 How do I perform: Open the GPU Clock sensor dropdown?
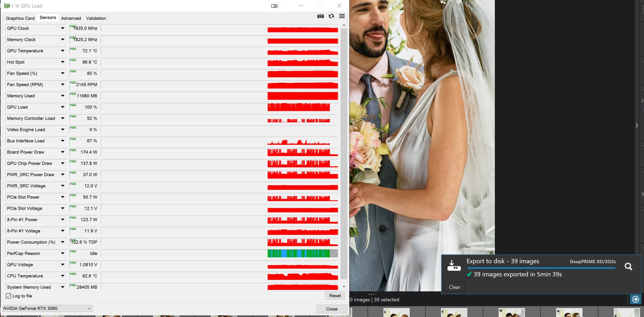click(x=62, y=28)
